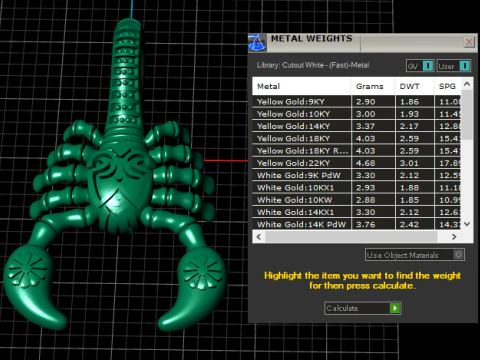
Task: Sort by the Grams column header
Action: click(x=373, y=86)
